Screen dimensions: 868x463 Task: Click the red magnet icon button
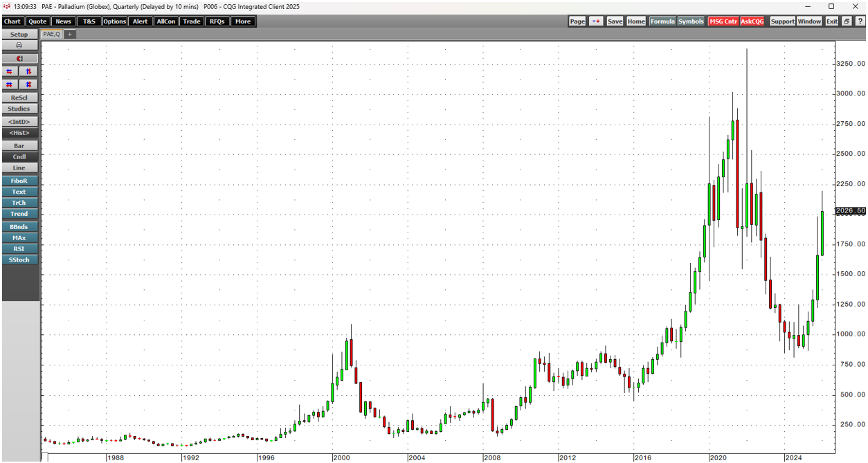[19, 59]
